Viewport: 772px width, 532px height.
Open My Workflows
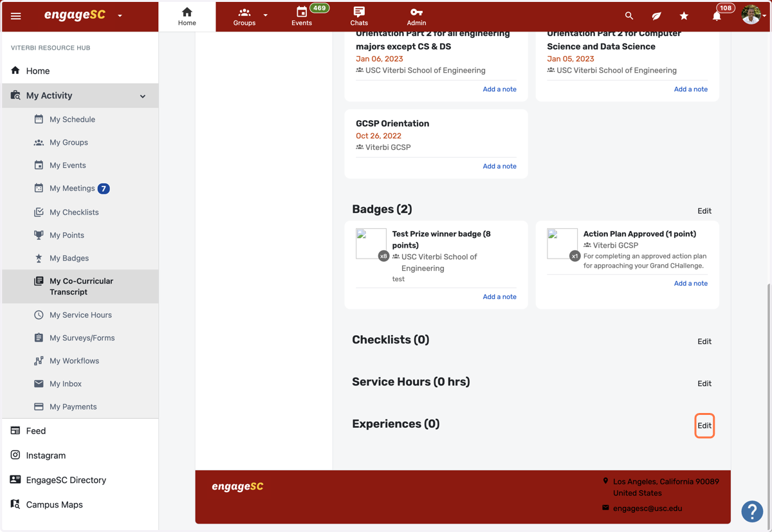tap(74, 361)
